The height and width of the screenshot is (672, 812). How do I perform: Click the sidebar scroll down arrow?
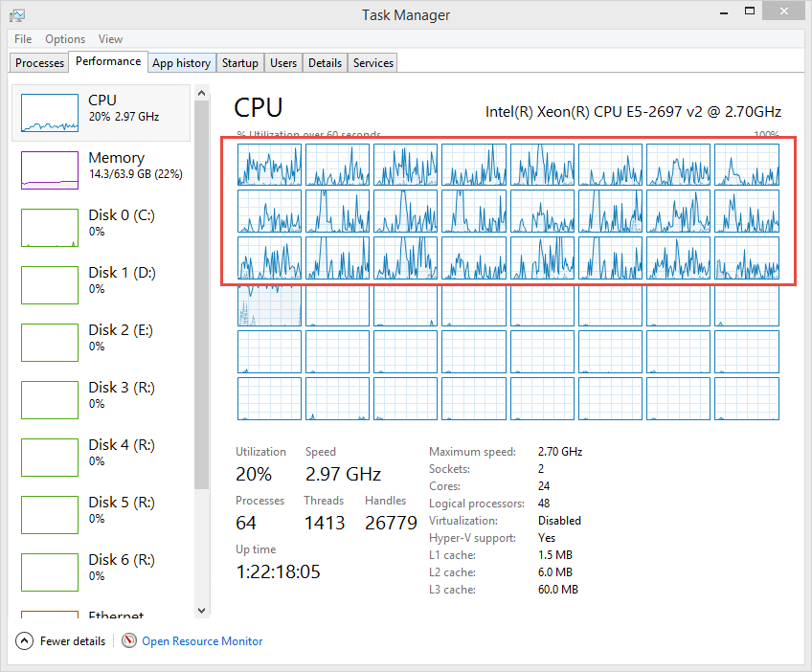click(201, 610)
